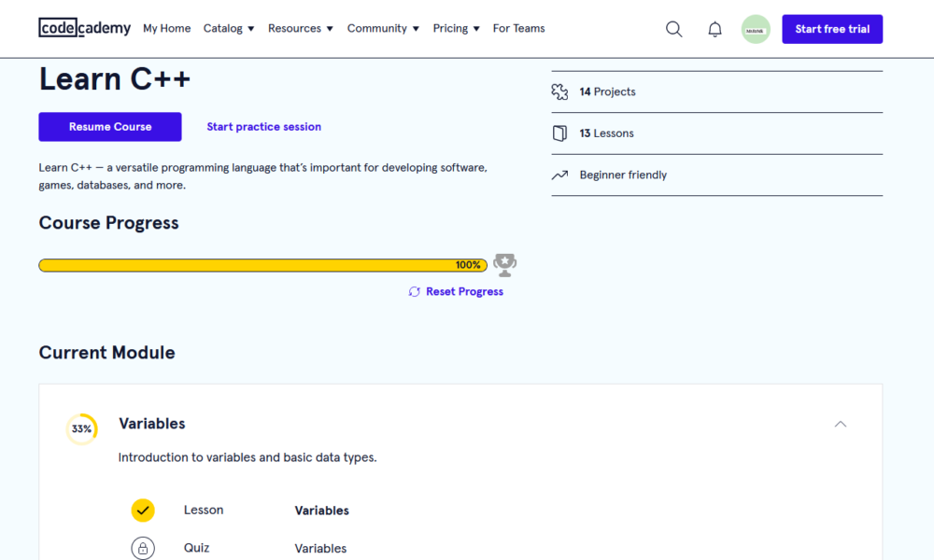This screenshot has height=560, width=934.
Task: Expand the Community dropdown menu
Action: point(383,29)
